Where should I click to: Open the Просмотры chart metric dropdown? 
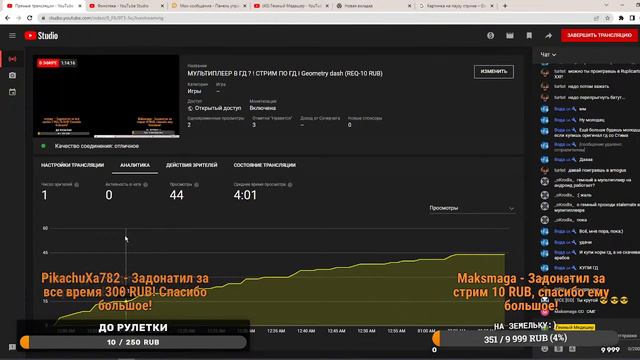pos(471,208)
